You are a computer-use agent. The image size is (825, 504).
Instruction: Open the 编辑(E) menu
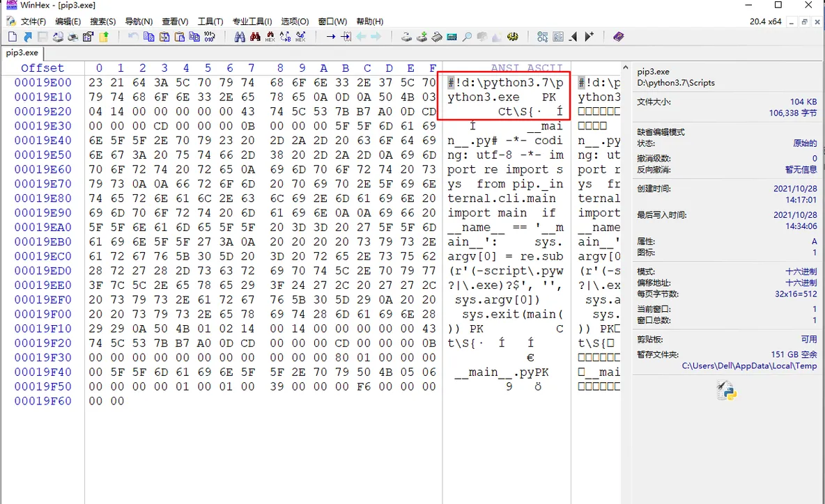click(x=68, y=22)
